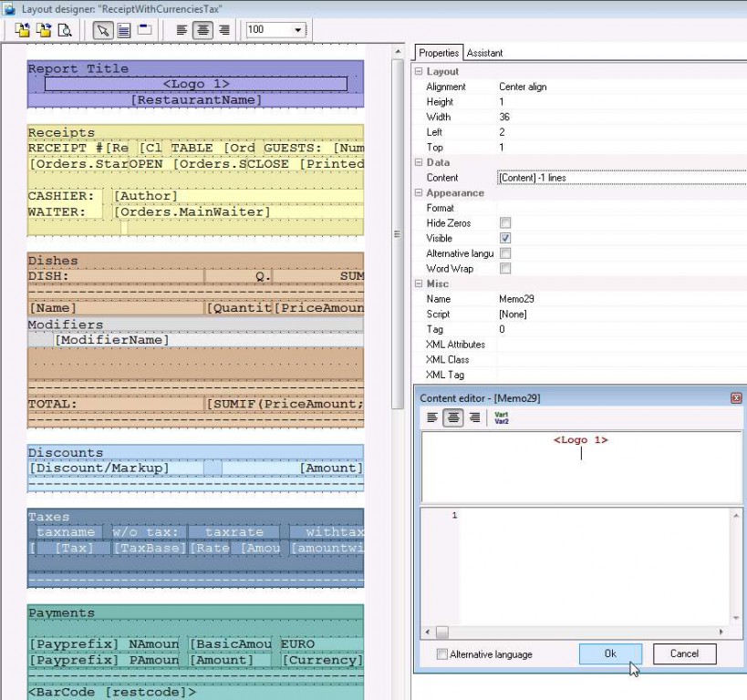Click the export layout folder icon
Screen dimensions: 747x700
[x=45, y=30]
